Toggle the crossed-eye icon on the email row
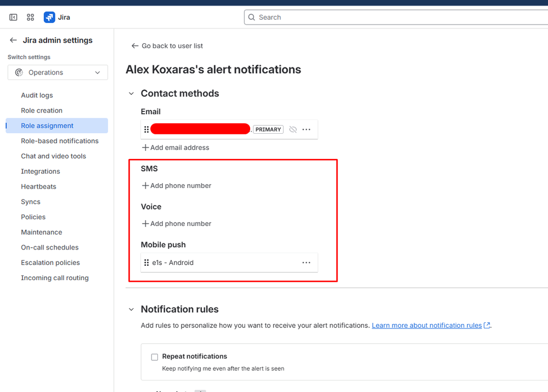Viewport: 548px width, 392px height. point(293,129)
